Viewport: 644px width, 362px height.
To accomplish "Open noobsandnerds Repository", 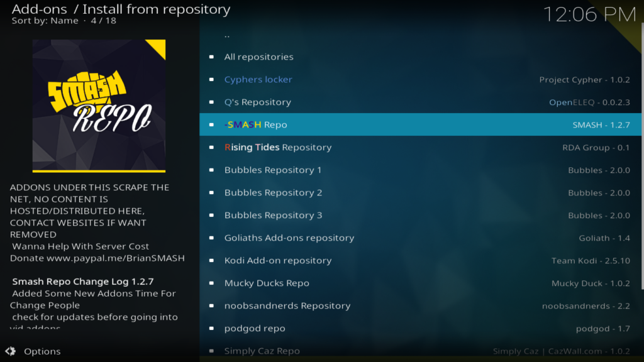I will (x=420, y=306).
